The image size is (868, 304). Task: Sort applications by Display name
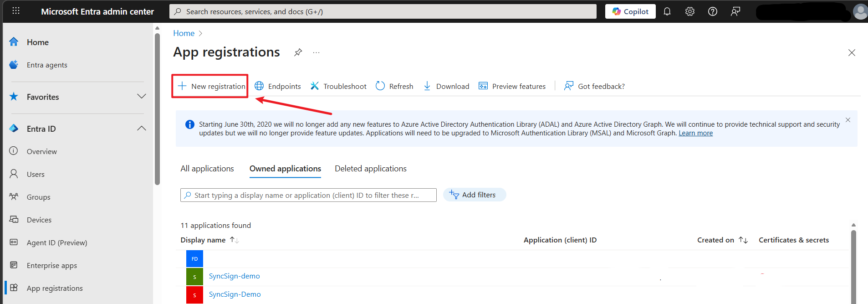pyautogui.click(x=234, y=240)
